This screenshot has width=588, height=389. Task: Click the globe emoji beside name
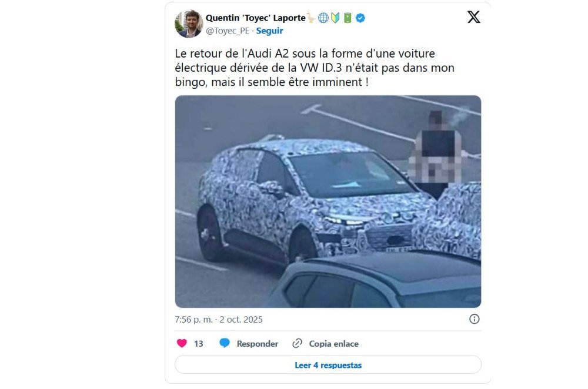[x=323, y=18]
